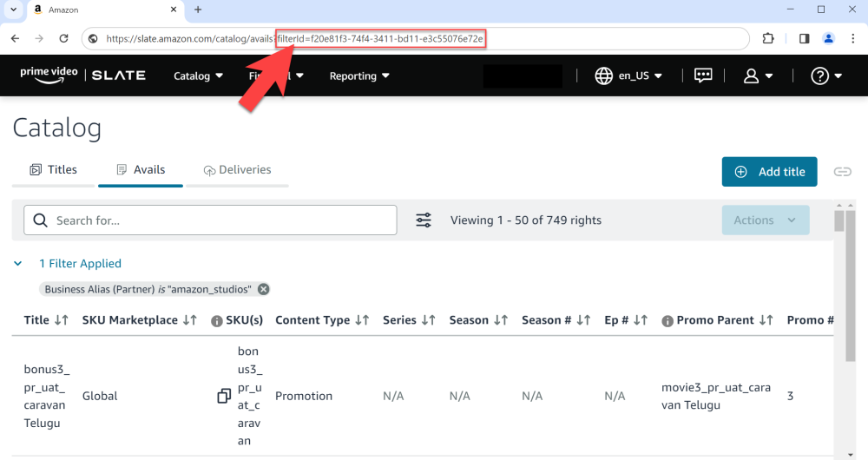Click the Add title button
Image resolution: width=868 pixels, height=460 pixels.
769,172
